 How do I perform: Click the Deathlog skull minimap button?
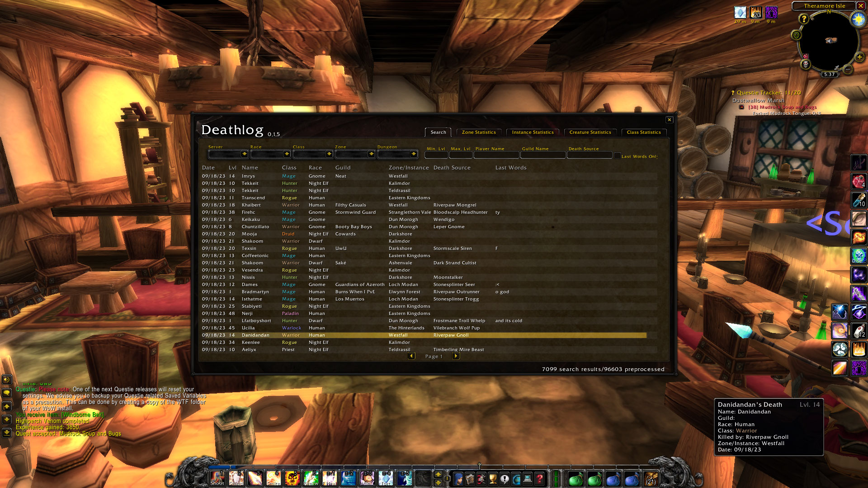(x=806, y=64)
